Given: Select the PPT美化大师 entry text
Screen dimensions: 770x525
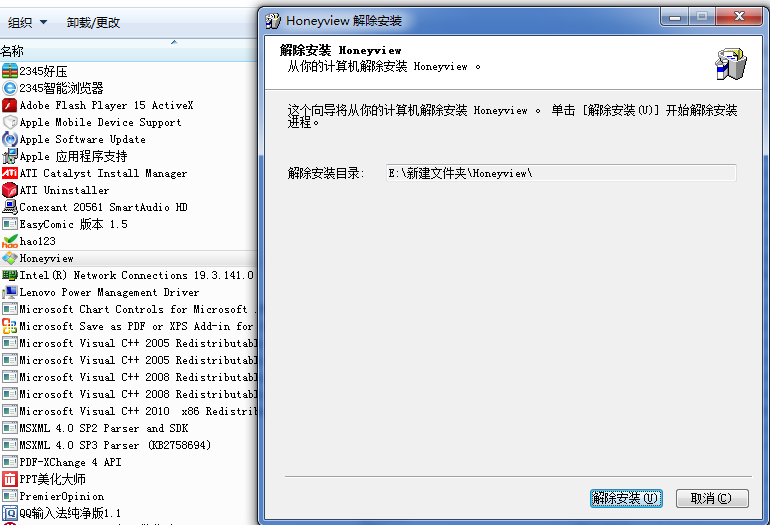Looking at the screenshot, I should [x=52, y=479].
